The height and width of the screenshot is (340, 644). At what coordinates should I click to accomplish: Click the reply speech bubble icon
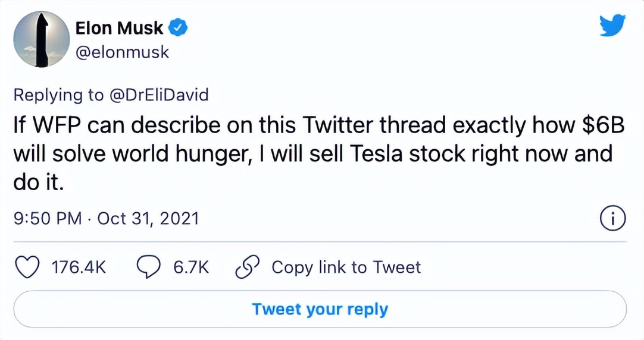[x=148, y=267]
